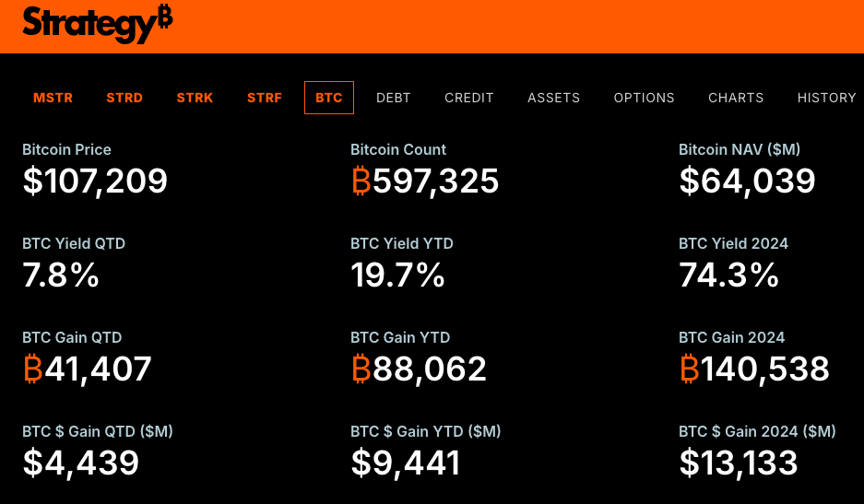Navigate to the HISTORY tab

827,98
